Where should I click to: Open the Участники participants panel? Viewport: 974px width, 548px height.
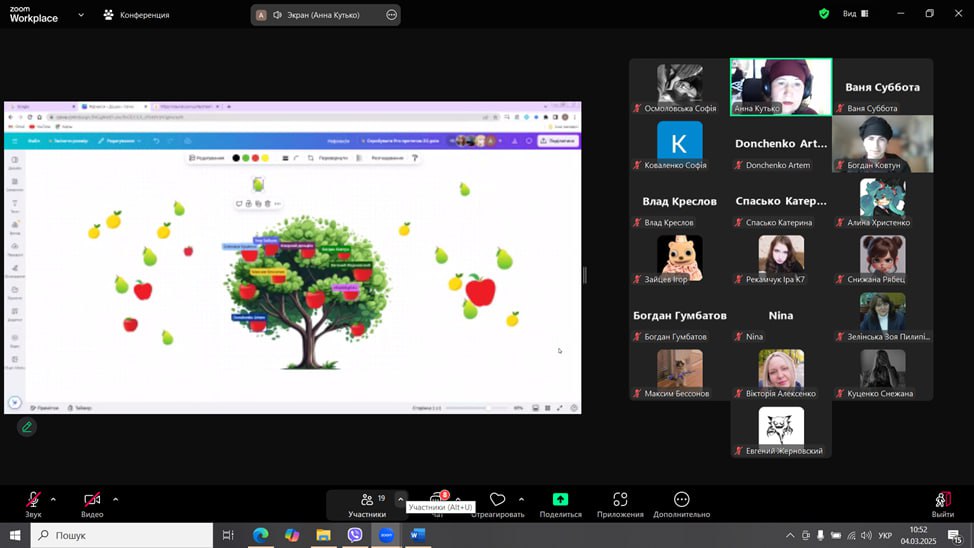pyautogui.click(x=367, y=503)
